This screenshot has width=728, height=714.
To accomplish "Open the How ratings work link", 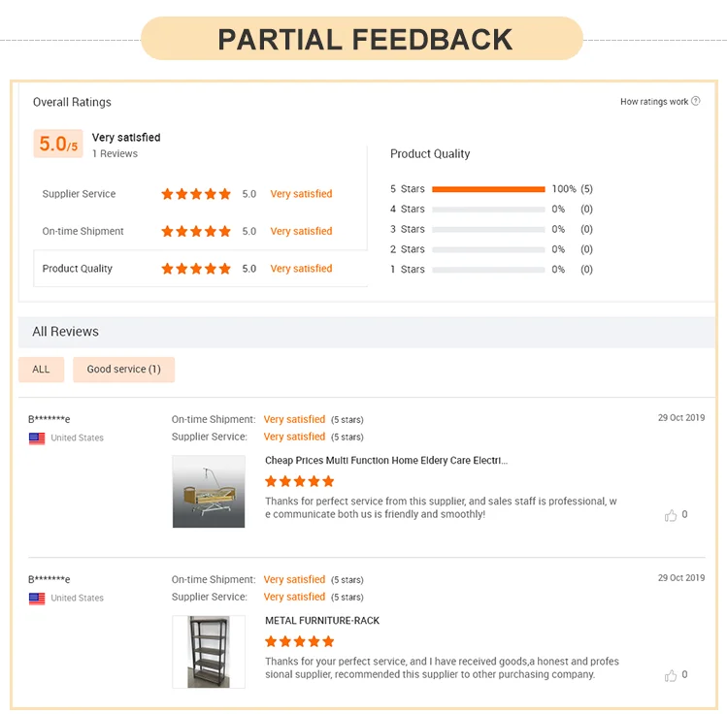I will pos(653,102).
